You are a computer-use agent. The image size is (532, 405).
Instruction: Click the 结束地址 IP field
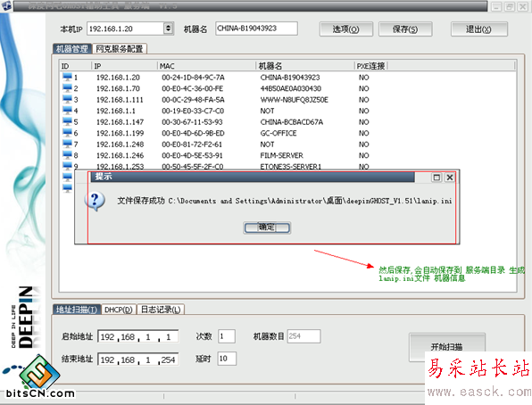(138, 360)
